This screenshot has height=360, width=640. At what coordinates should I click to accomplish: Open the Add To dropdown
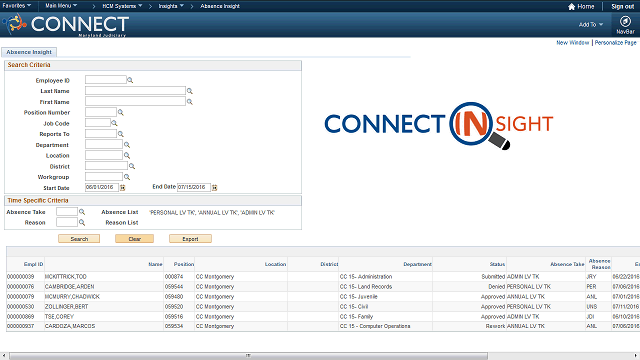[591, 24]
